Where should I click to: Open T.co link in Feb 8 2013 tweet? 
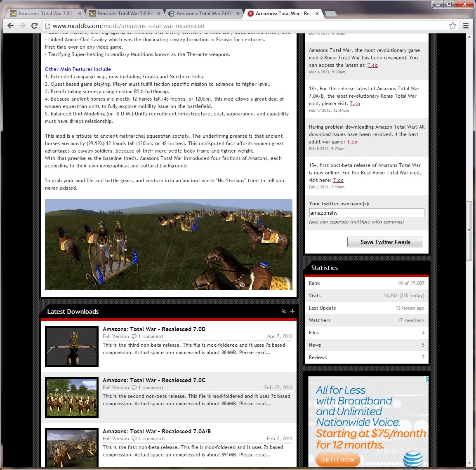352,142
